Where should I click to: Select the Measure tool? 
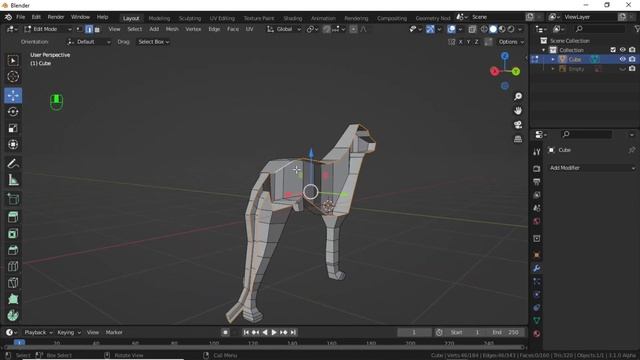13,180
